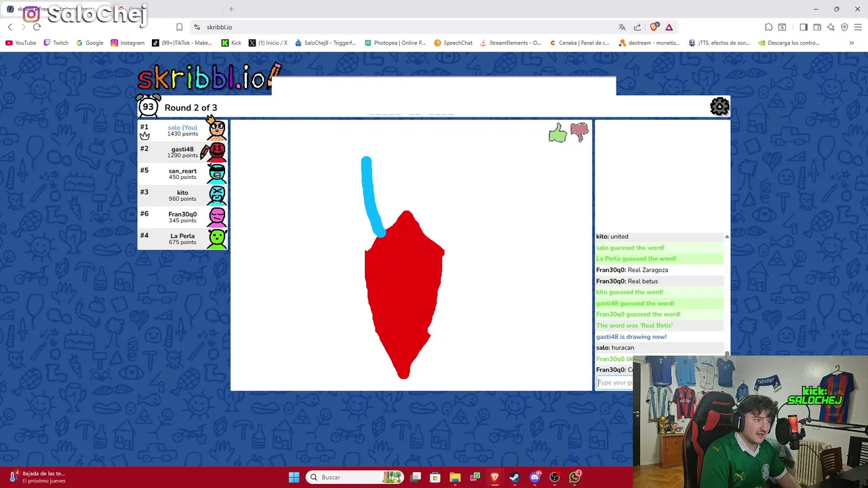Image resolution: width=868 pixels, height=488 pixels.
Task: Select san_reart's avatar
Action: click(217, 174)
